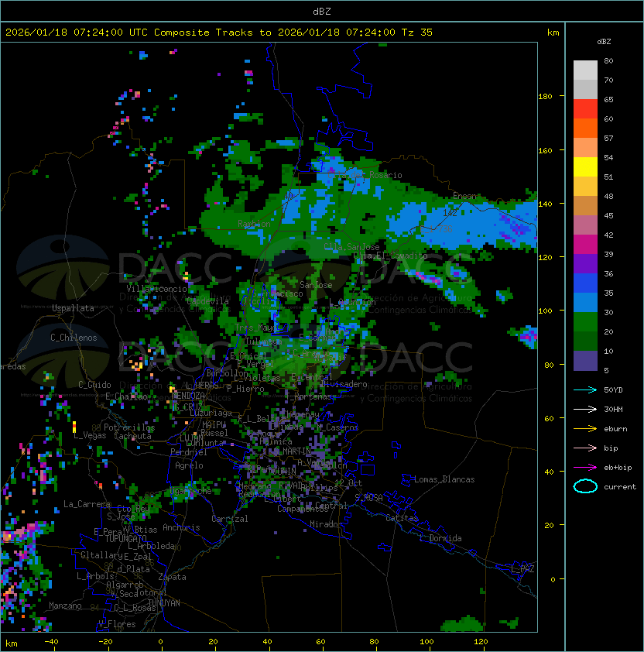644x652 pixels.
Task: Click the 'Cacheuta' map label
Action: [132, 436]
